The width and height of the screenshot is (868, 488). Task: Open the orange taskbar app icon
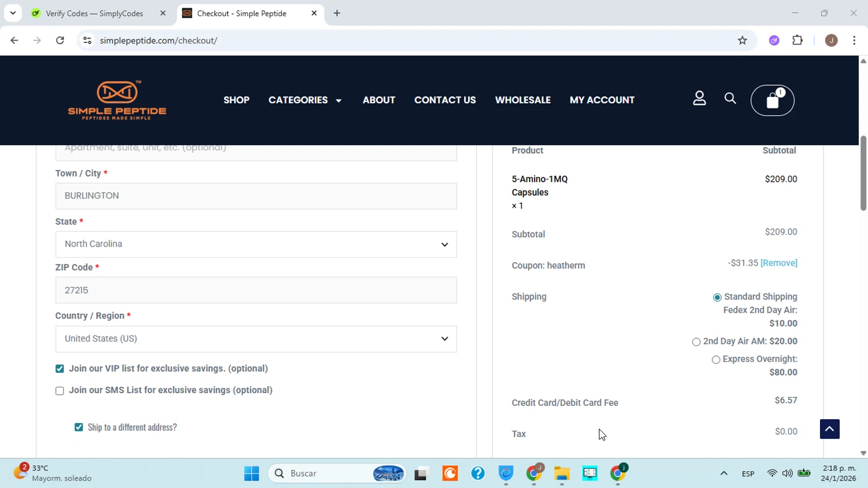450,474
